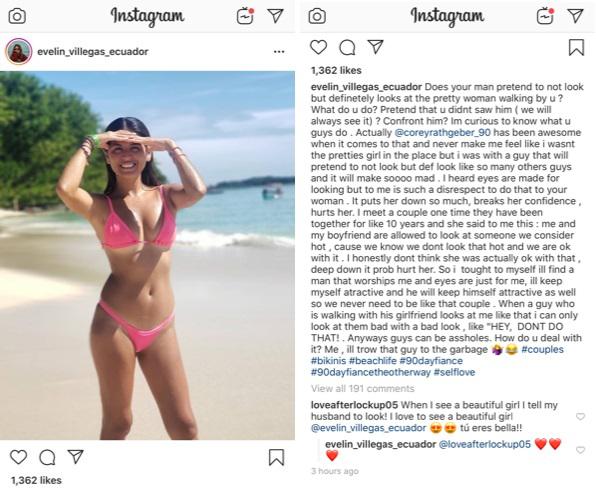Image resolution: width=596 pixels, height=491 pixels.
Task: Open direct messages in right header
Action: point(575,16)
